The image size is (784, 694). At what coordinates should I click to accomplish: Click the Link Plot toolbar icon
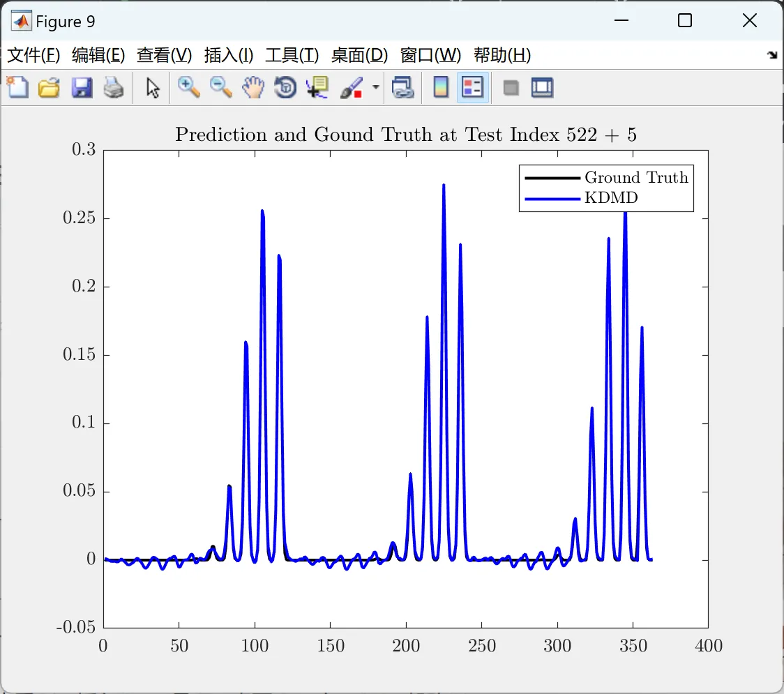403,87
